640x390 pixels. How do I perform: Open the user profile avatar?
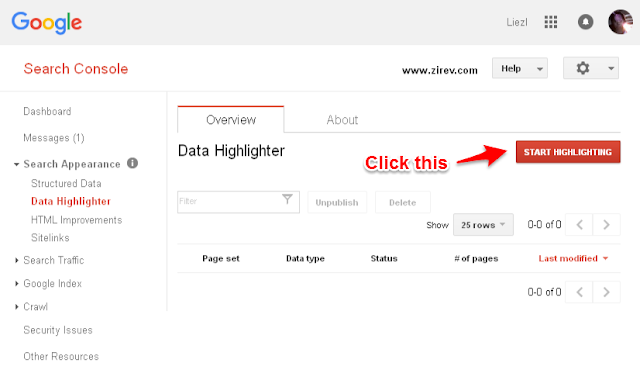click(x=620, y=22)
